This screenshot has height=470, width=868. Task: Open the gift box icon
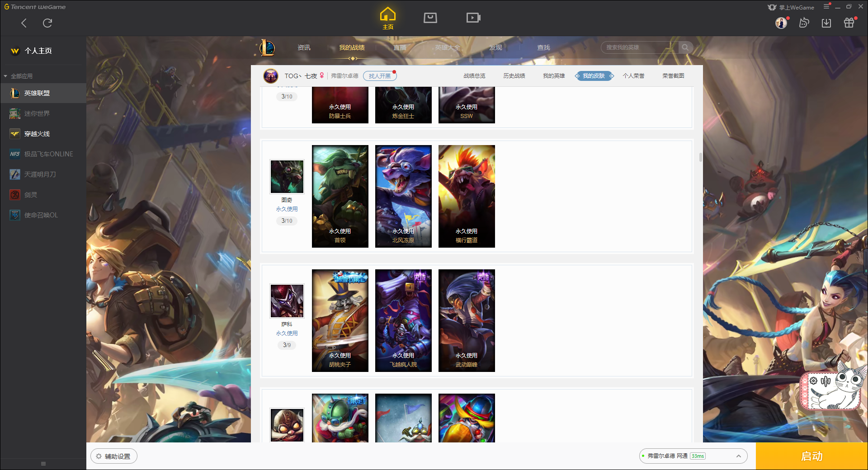849,23
